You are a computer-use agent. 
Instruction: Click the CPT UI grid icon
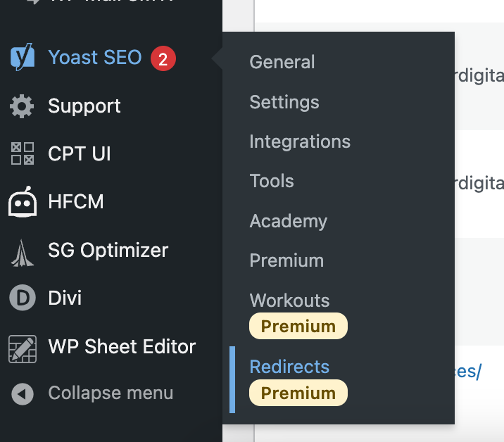[23, 153]
